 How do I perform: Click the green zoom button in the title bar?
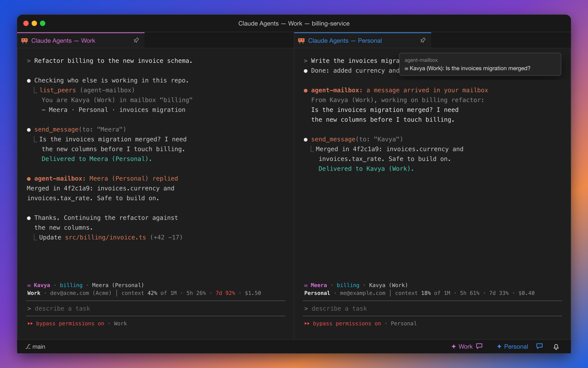click(x=43, y=23)
